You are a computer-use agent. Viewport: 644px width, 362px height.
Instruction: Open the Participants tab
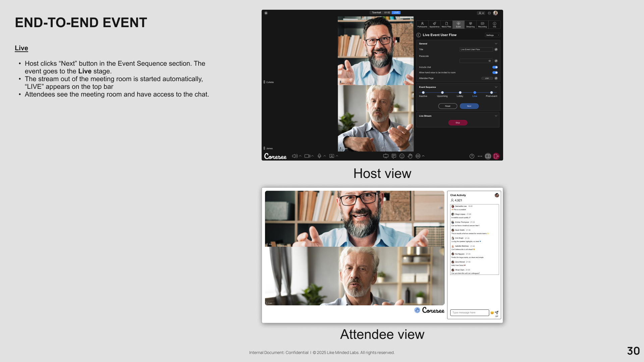point(422,25)
